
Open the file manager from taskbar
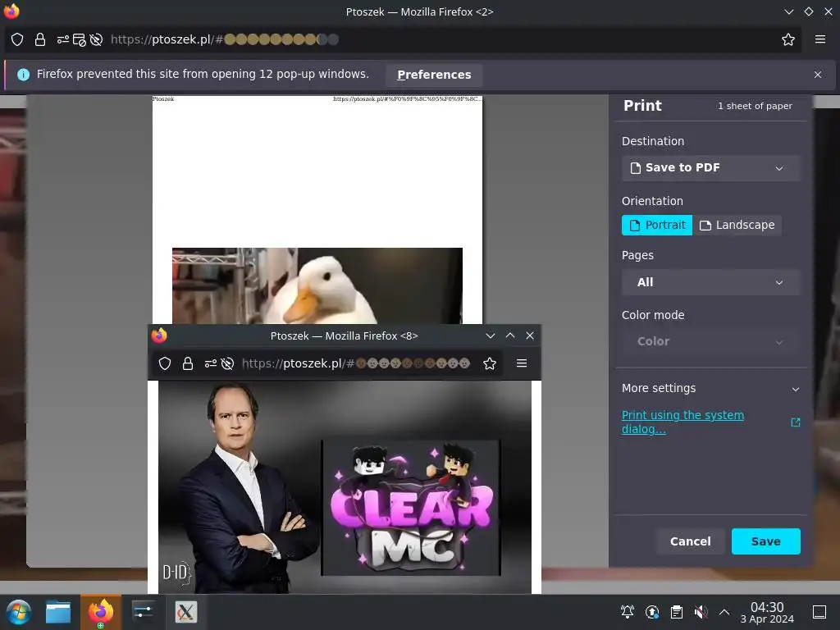coord(58,612)
